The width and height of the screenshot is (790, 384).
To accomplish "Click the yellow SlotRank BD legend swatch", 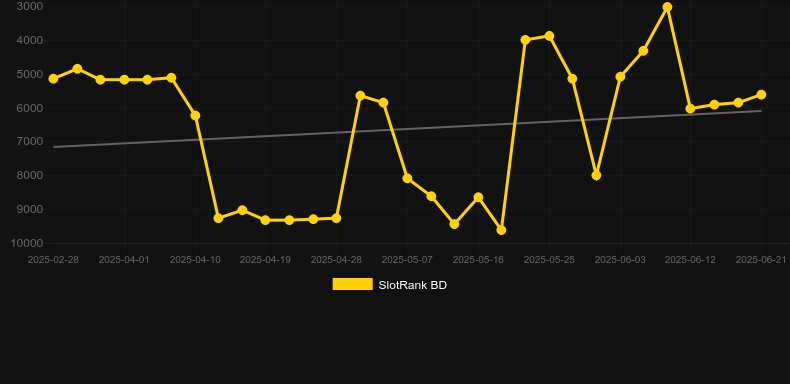I will (x=353, y=284).
